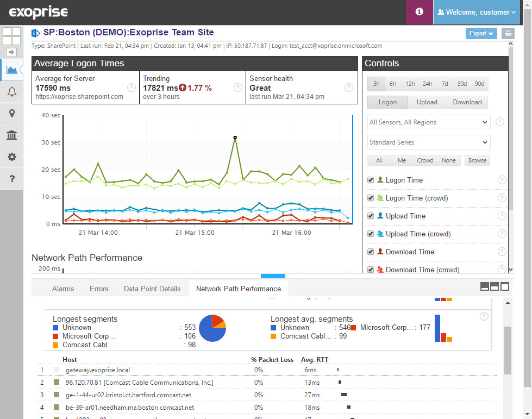The width and height of the screenshot is (532, 419).
Task: Set bottom panel to half-height layout icon
Action: pyautogui.click(x=495, y=287)
